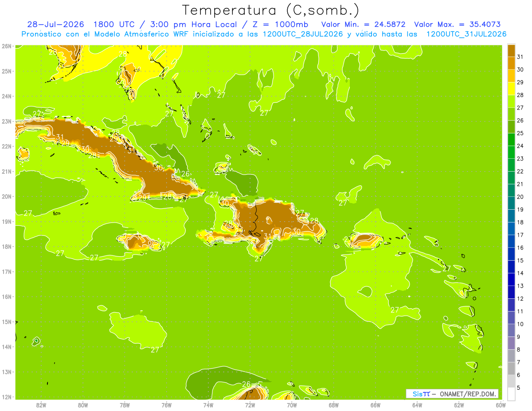532x411 pixels.
Task: Click the "74W" longitude axis label
Action: point(208,405)
